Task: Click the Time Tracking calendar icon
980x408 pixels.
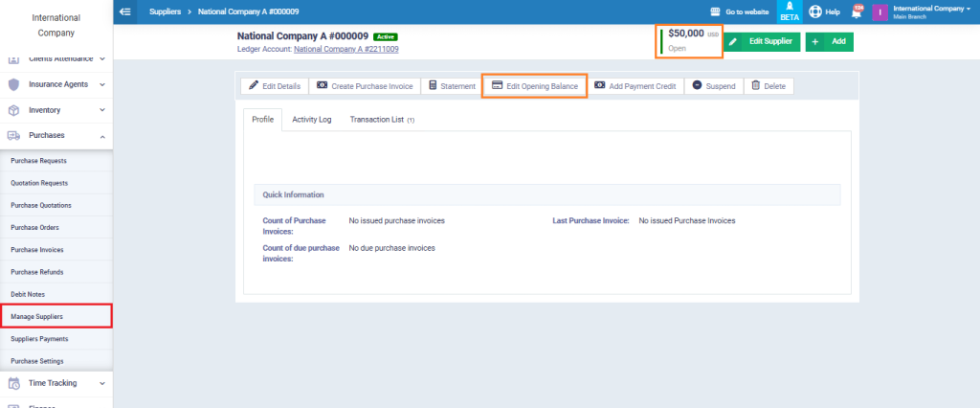Action: pos(13,383)
